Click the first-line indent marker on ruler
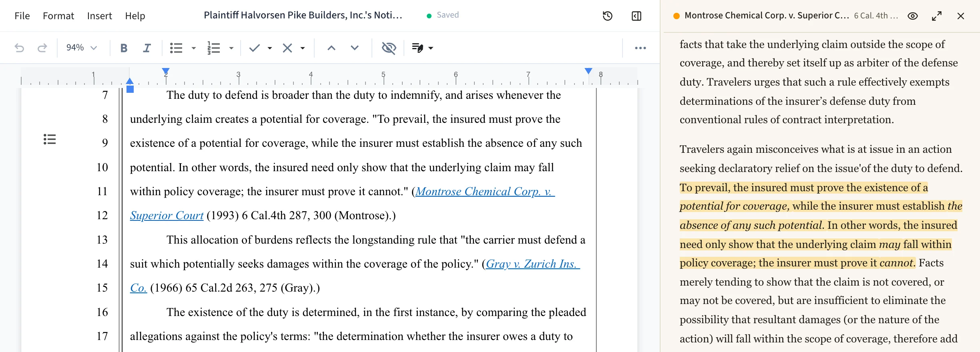This screenshot has width=980, height=352. tap(166, 71)
